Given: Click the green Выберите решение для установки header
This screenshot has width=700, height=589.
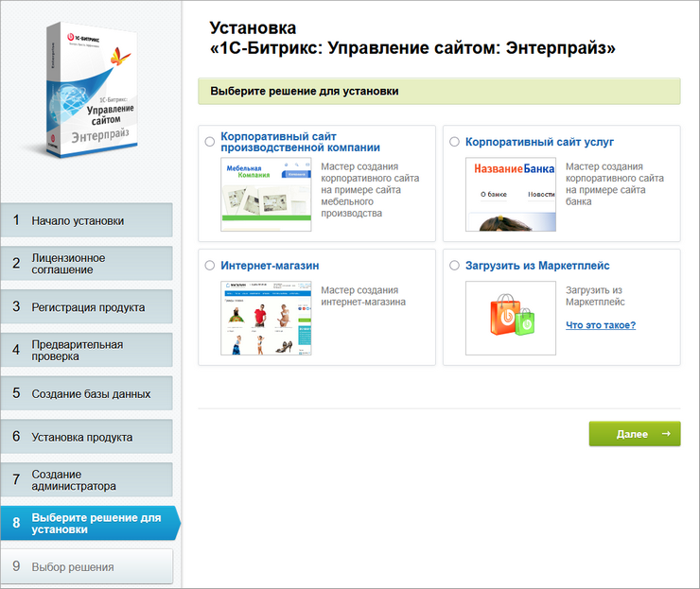Looking at the screenshot, I should pos(439,92).
